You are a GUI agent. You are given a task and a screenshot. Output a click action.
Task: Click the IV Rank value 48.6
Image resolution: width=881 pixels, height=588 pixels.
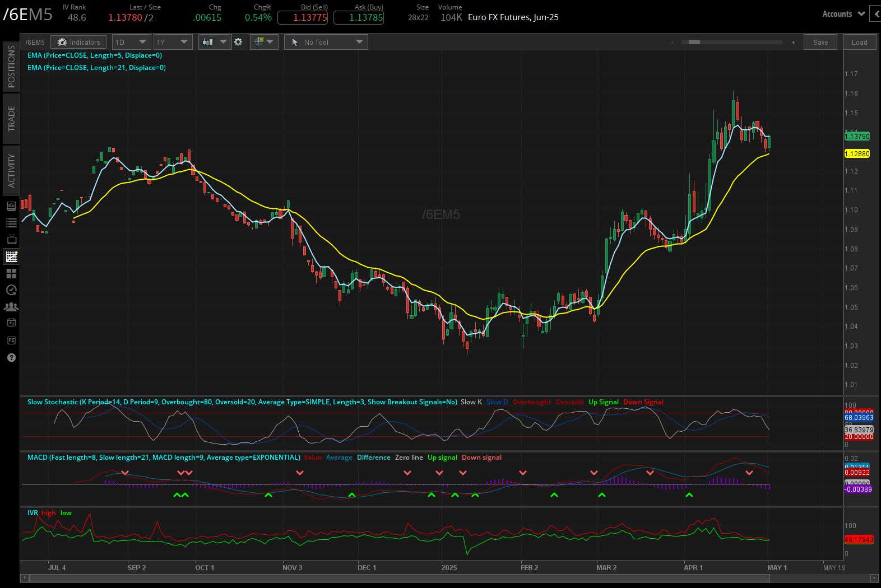77,17
